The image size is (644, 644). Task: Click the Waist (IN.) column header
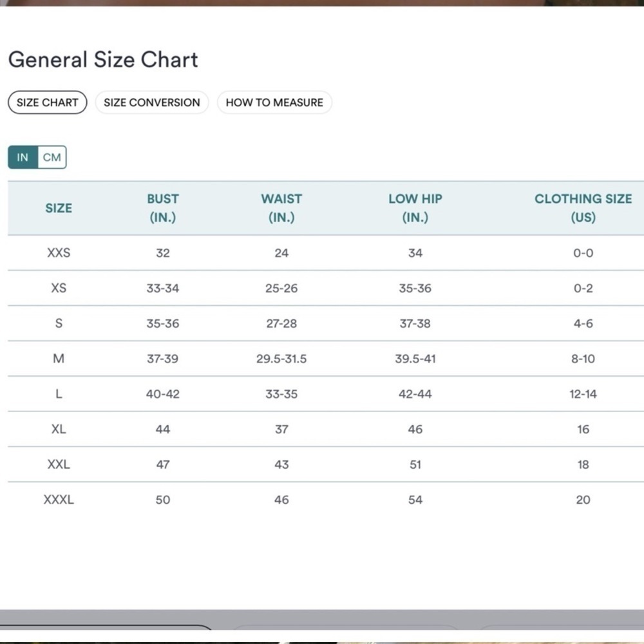pos(281,208)
